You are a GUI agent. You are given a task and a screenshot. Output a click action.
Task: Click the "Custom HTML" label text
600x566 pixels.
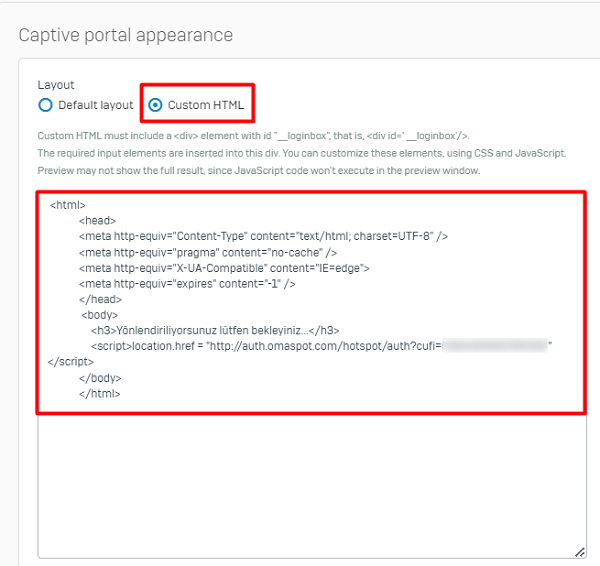point(205,105)
